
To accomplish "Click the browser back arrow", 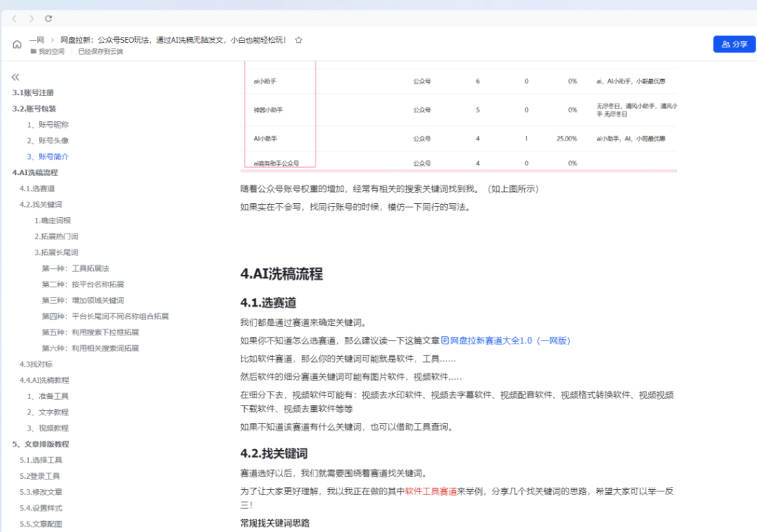I will [x=14, y=18].
